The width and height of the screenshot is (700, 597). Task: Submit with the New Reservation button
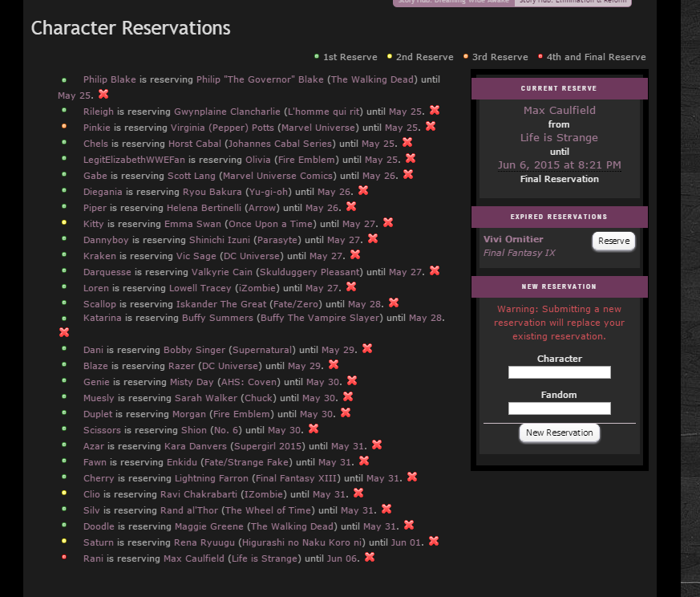pos(559,433)
